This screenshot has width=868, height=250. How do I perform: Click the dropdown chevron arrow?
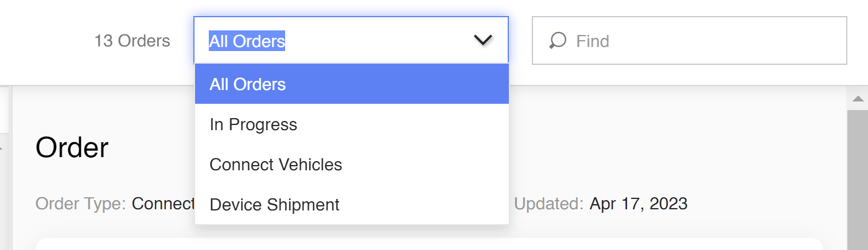point(483,40)
